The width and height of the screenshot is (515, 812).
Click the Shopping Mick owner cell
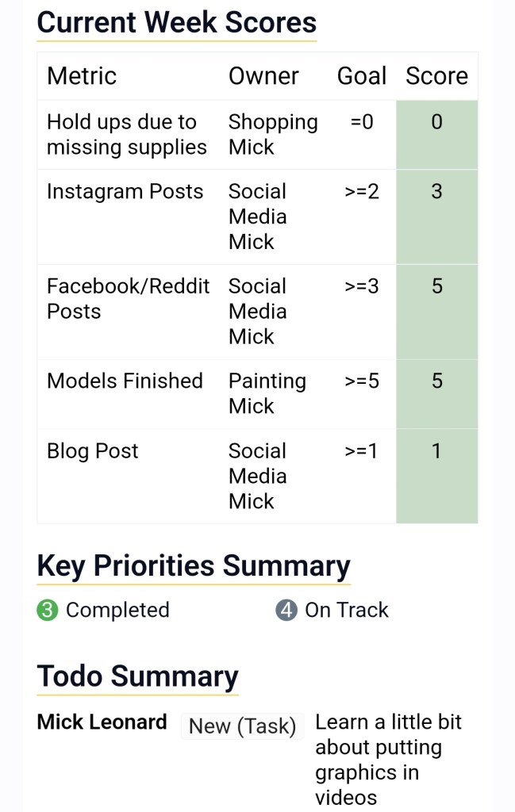272,134
